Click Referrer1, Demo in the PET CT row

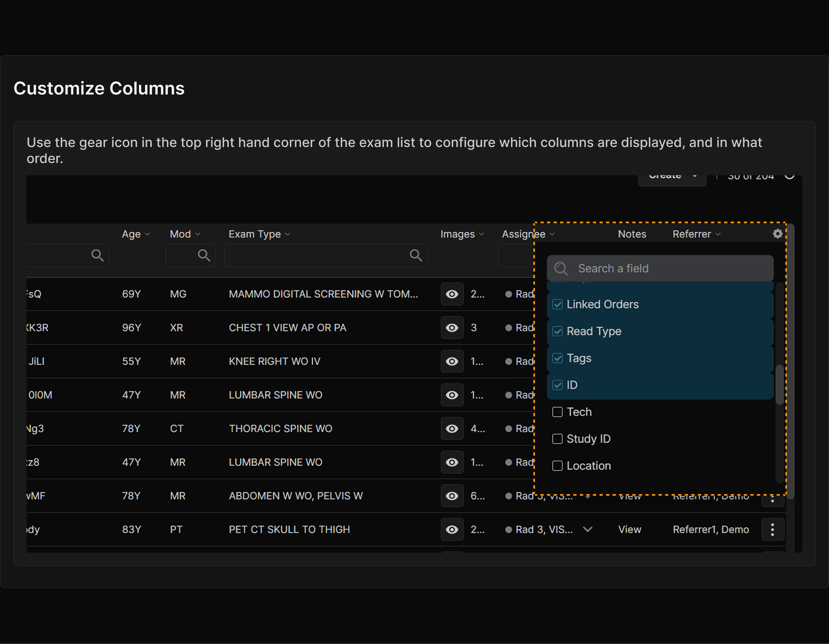(x=711, y=530)
